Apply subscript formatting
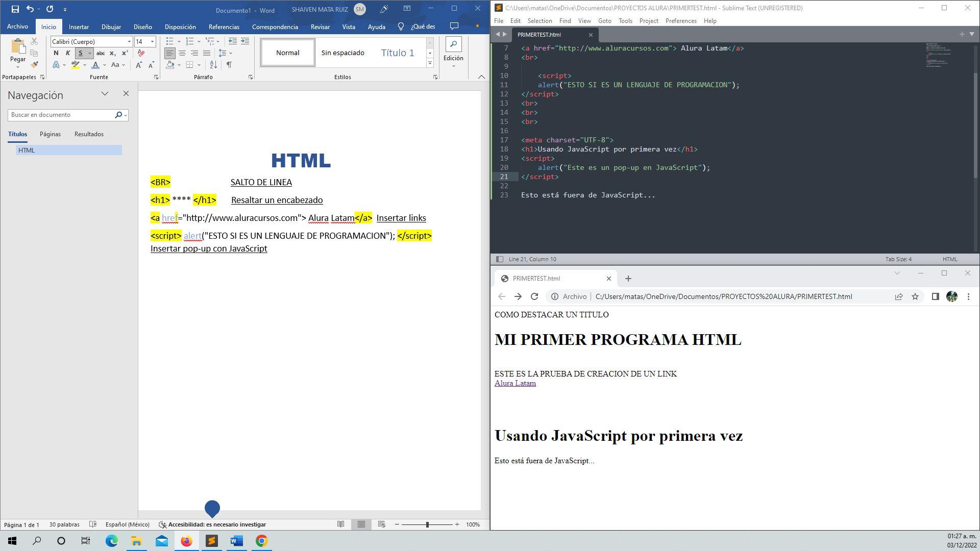 pyautogui.click(x=113, y=53)
